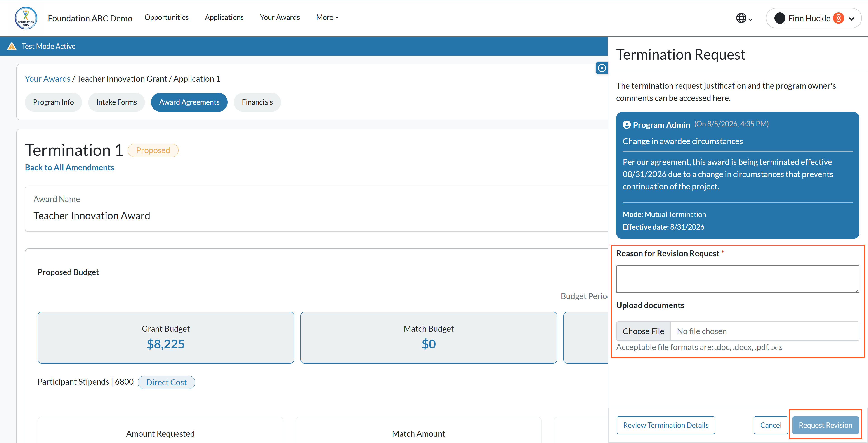Expand the Finn Huckle user menu chevron
The image size is (868, 443).
coord(851,19)
